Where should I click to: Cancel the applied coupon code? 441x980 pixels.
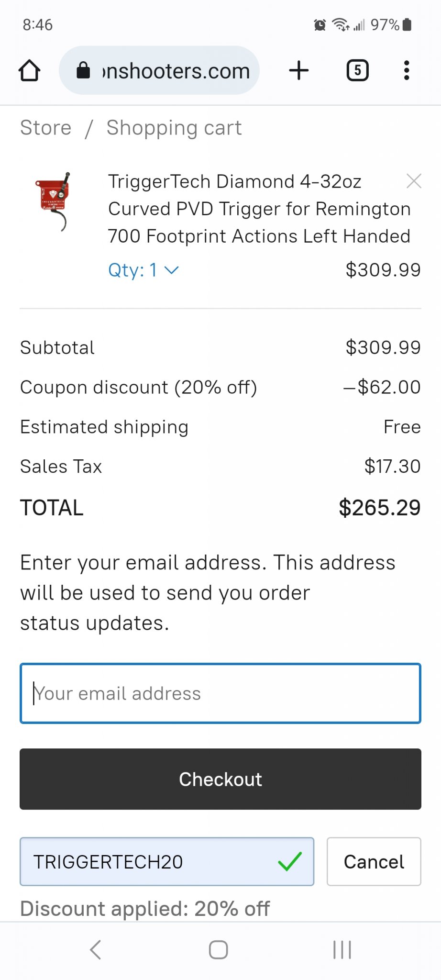point(374,861)
